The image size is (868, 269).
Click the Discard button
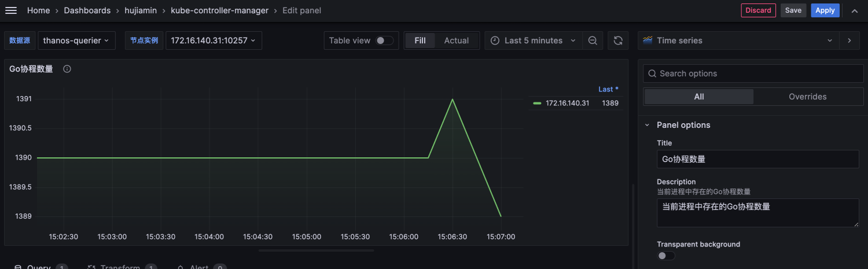(x=758, y=10)
